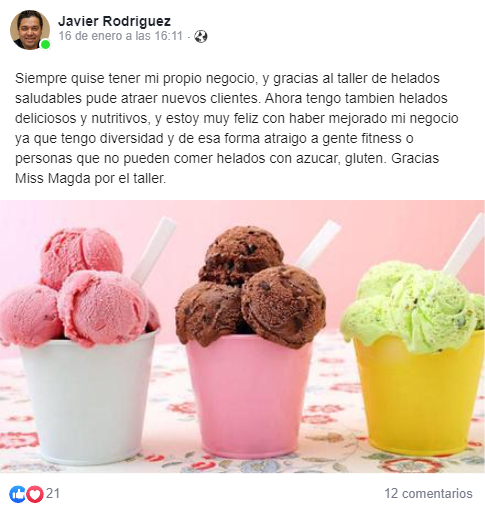The width and height of the screenshot is (485, 508).
Task: Click the spoon in the strawberry ice cream
Action: (153, 250)
